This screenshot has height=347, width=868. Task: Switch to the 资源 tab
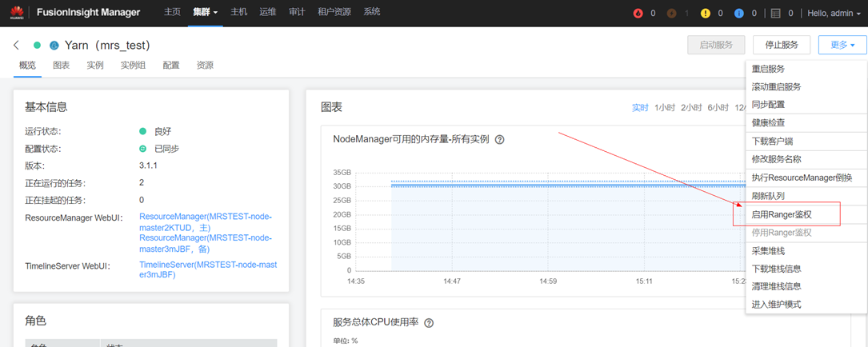coord(205,66)
